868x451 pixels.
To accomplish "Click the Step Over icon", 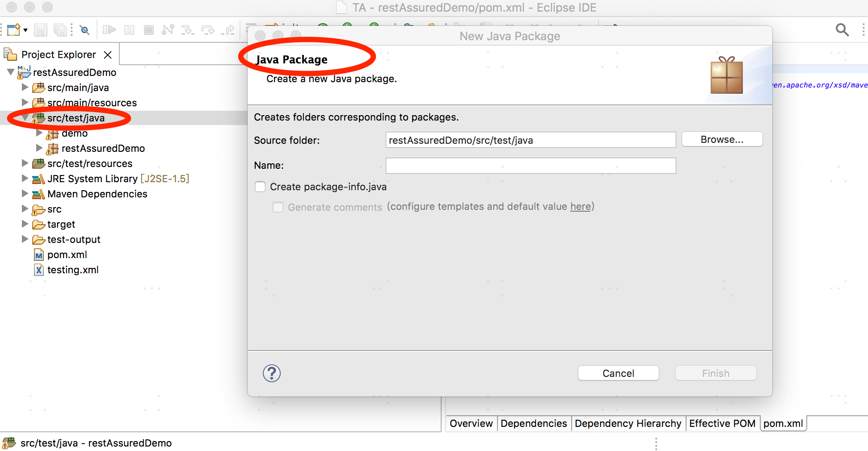I will coord(208,30).
